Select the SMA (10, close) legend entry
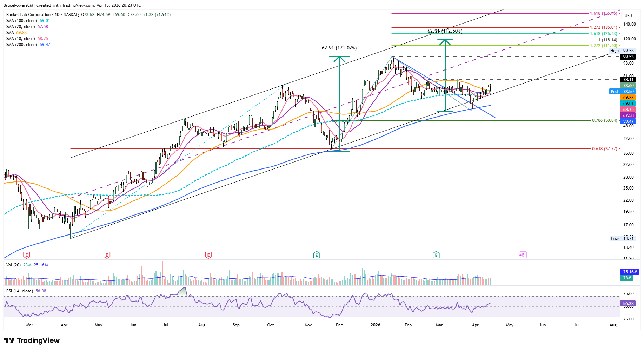 (x=27, y=39)
